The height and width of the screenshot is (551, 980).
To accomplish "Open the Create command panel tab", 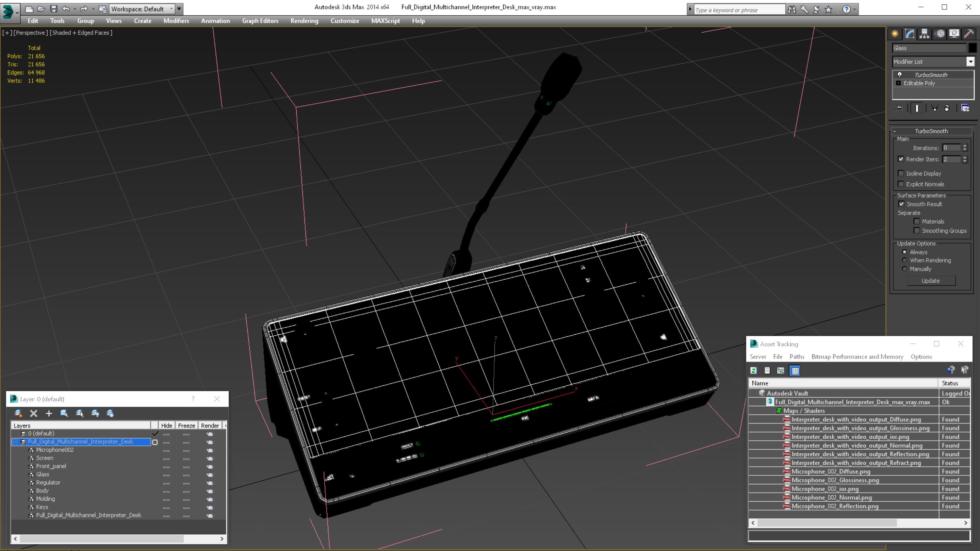I will pos(895,33).
